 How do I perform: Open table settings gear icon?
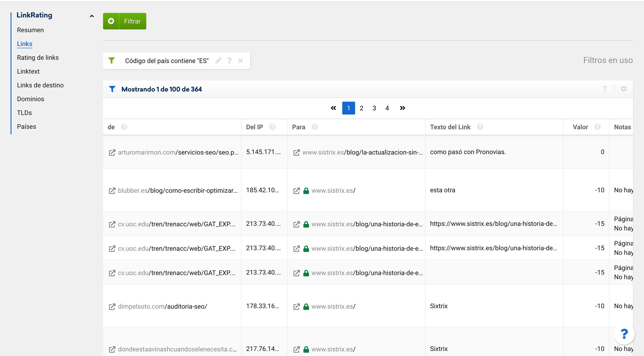(x=624, y=89)
